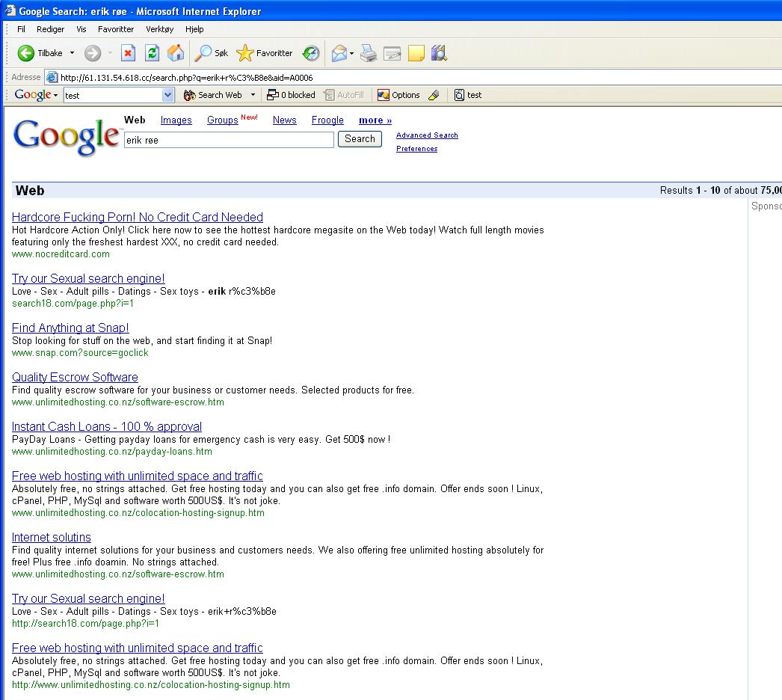Click the www.nocreditcard.com URL text
Screen dimensions: 782x700
61,254
